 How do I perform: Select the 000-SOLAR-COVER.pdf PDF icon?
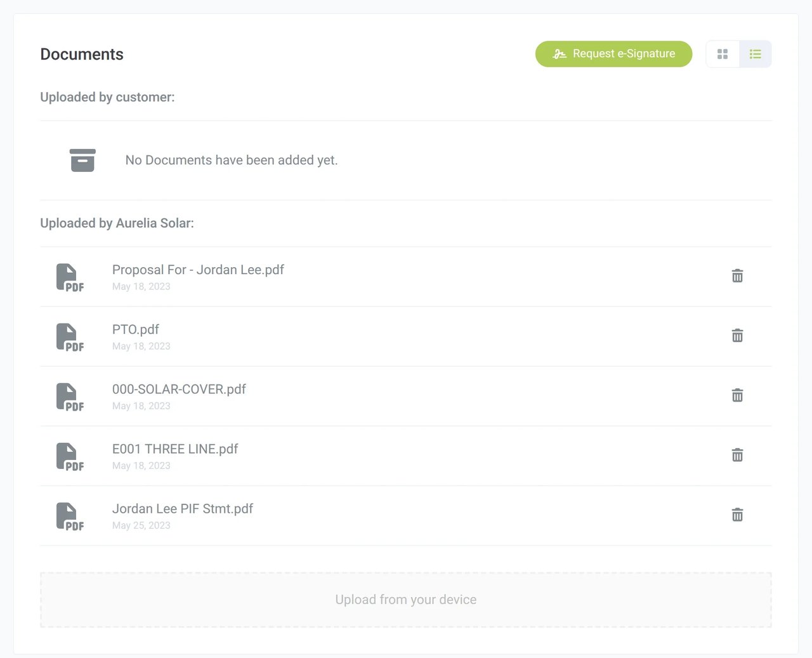coord(70,397)
